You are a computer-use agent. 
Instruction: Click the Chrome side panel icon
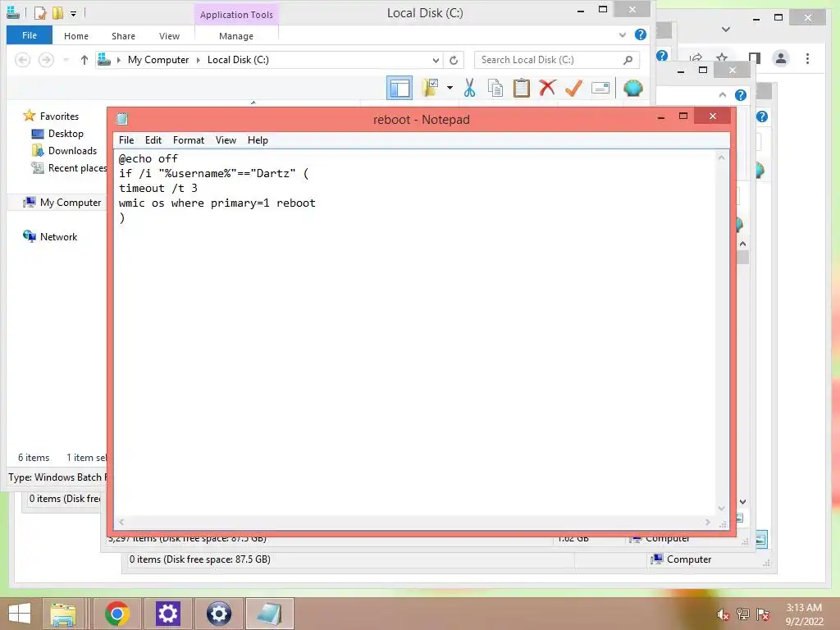755,58
